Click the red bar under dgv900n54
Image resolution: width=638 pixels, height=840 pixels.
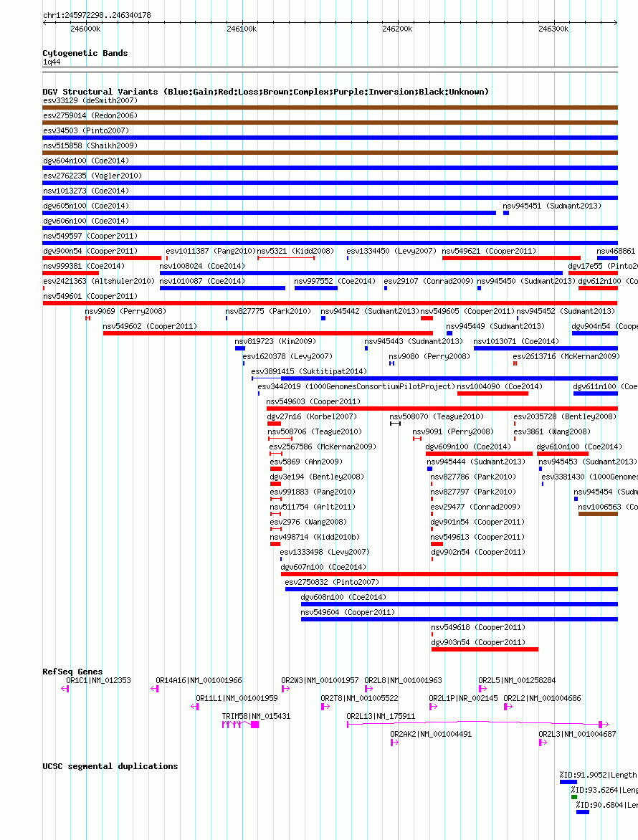pyautogui.click(x=102, y=258)
